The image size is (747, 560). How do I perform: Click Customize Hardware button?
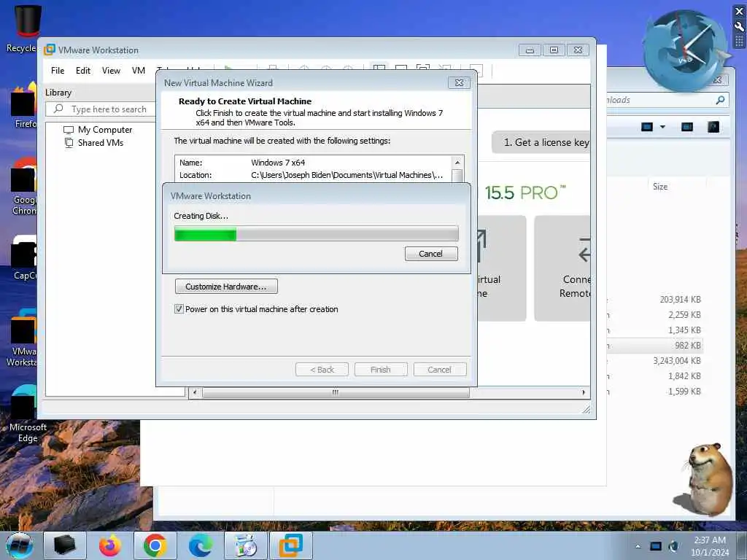tap(226, 287)
